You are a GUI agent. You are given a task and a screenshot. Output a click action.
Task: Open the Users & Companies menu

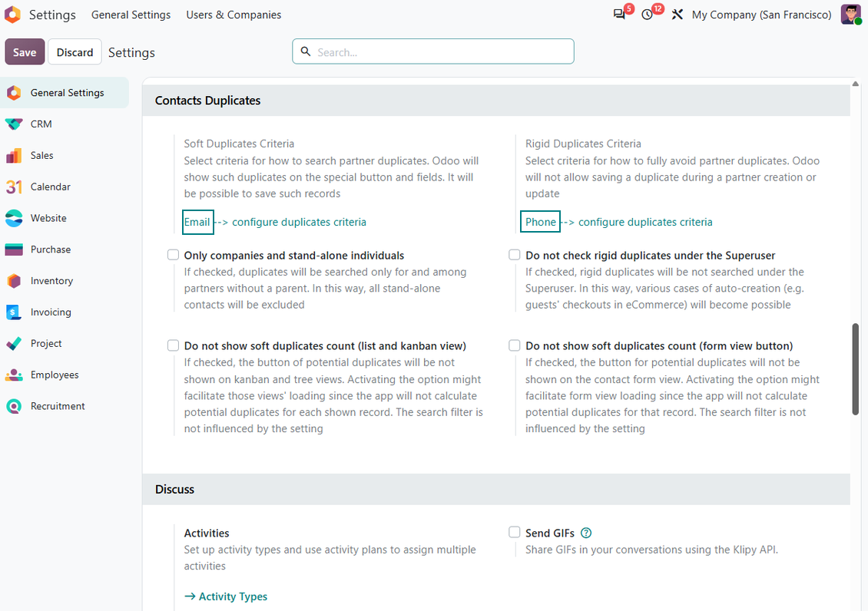(x=234, y=15)
